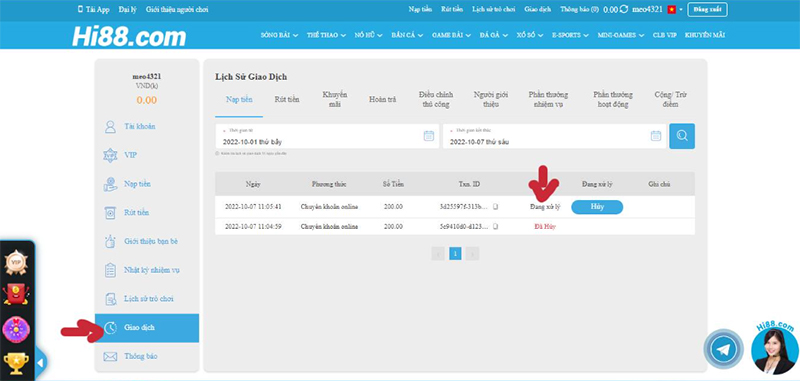
Task: Click end date field 2022-10-07
Action: tap(555, 136)
